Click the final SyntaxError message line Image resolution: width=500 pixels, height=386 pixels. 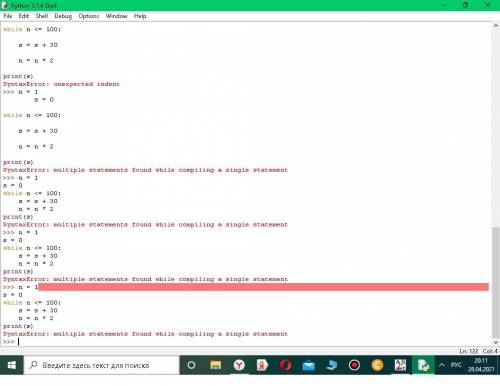pyautogui.click(x=145, y=334)
